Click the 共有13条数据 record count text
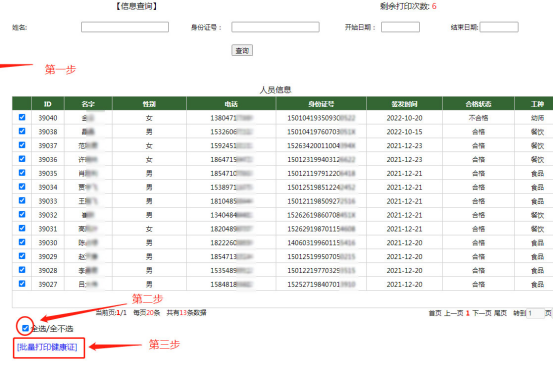Viewport: 553px width, 374px height. click(186, 313)
